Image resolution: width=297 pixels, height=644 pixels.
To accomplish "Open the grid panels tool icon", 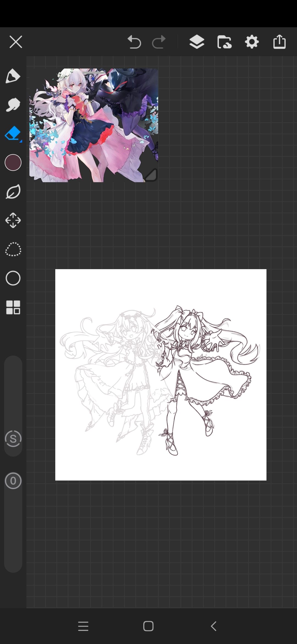I will point(13,307).
